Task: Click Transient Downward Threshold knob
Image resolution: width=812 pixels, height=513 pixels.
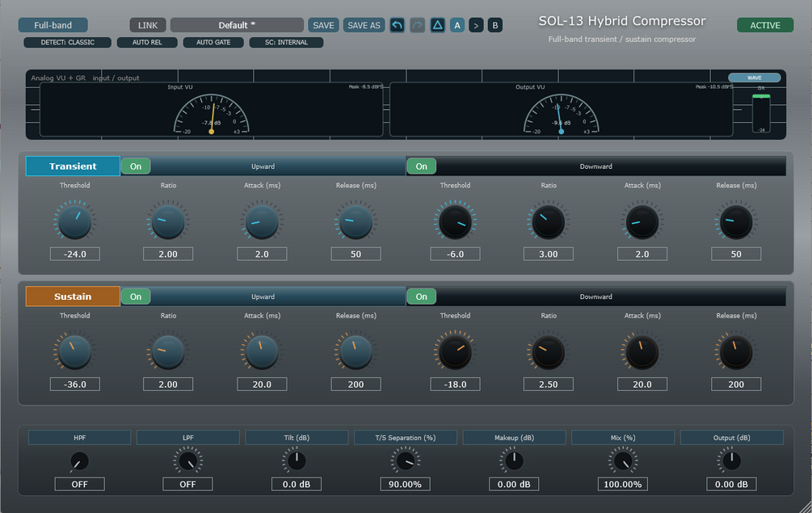Action: click(455, 221)
